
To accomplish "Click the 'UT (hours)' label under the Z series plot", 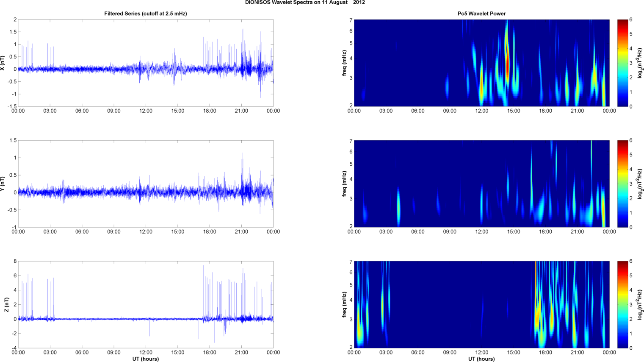I will click(146, 359).
